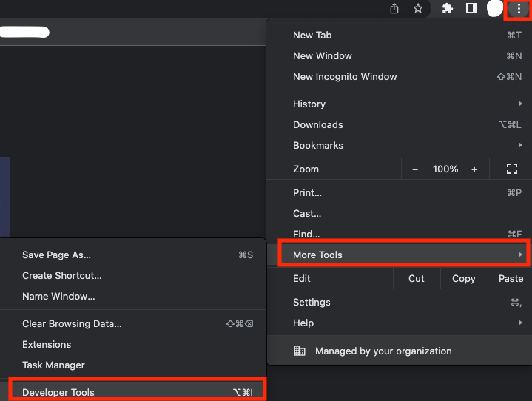
Task: Enter fullscreen using the zoom fullscreen icon
Action: [511, 169]
